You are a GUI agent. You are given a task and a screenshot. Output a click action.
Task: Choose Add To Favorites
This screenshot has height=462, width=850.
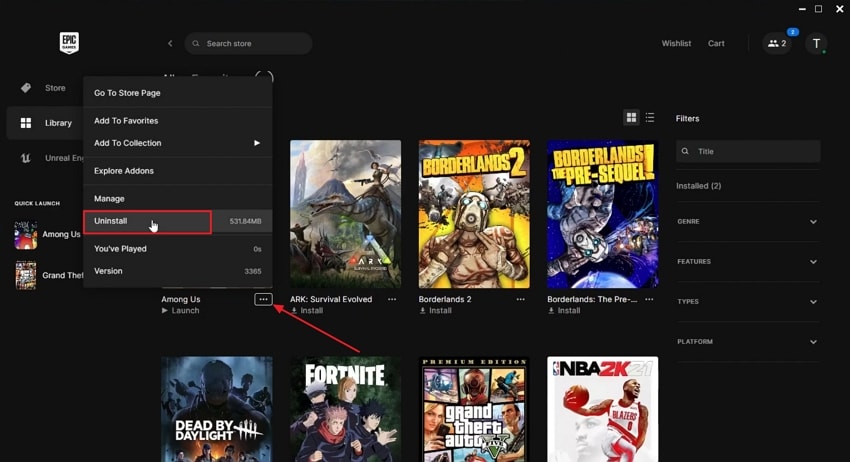pyautogui.click(x=178, y=121)
